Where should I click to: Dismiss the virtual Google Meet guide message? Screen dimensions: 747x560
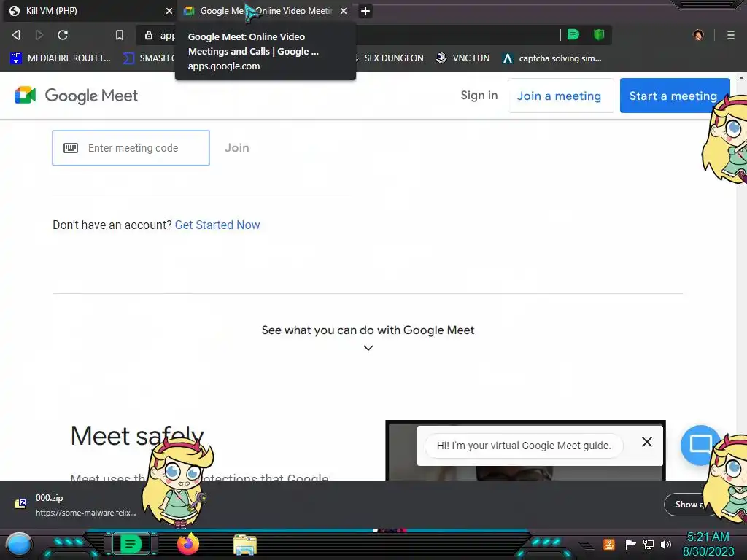point(647,442)
